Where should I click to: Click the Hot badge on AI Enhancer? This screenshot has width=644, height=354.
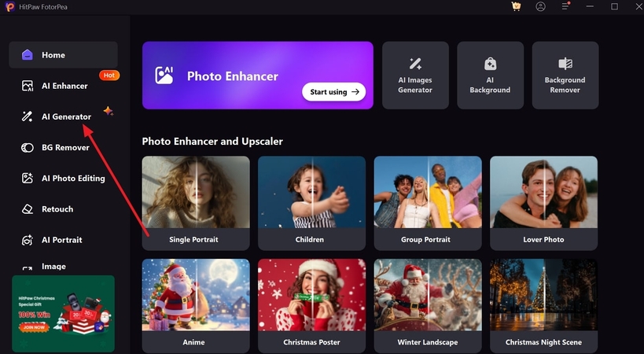click(x=109, y=76)
